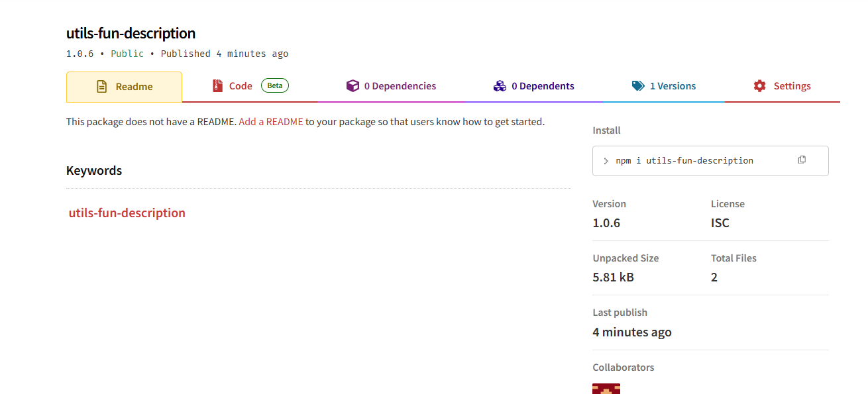Select the "npm i utils-fun-description" install text

(x=684, y=161)
